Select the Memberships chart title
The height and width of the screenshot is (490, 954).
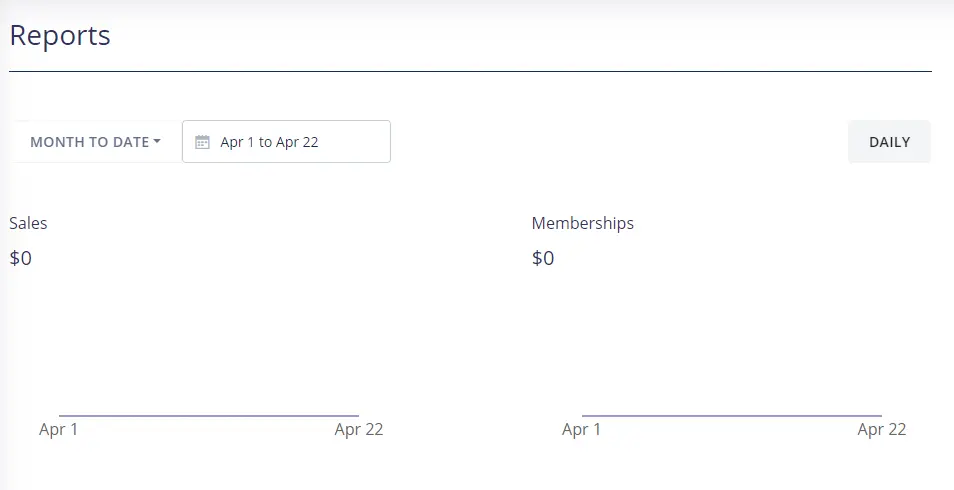pos(583,223)
